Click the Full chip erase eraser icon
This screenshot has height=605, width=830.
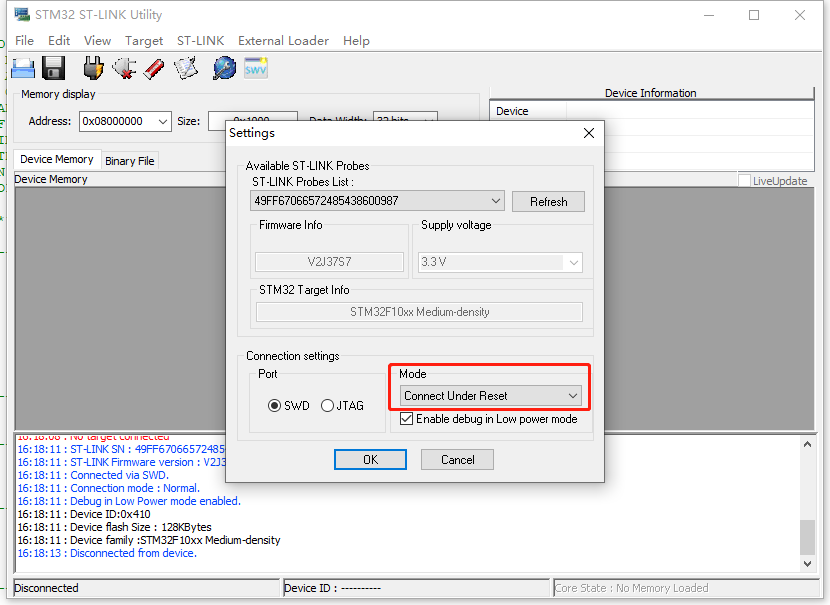(x=154, y=69)
